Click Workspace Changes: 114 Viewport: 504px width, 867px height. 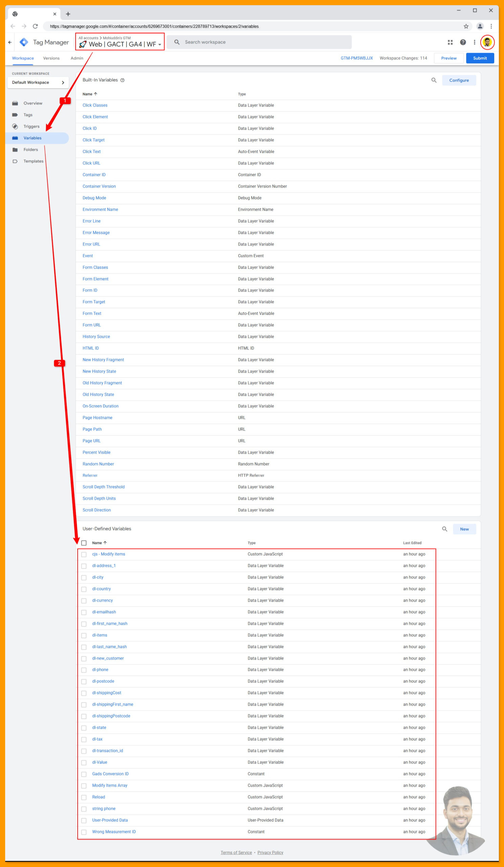pos(403,58)
